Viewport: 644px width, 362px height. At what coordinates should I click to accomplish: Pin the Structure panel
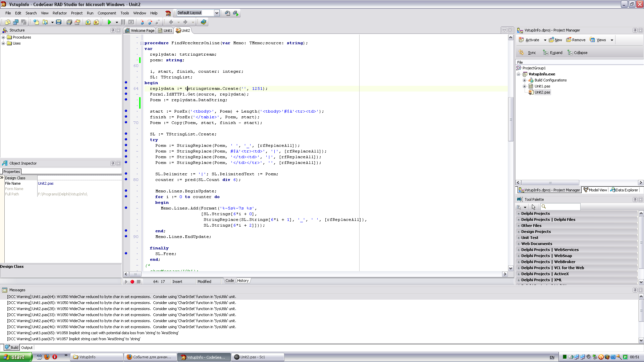click(113, 30)
